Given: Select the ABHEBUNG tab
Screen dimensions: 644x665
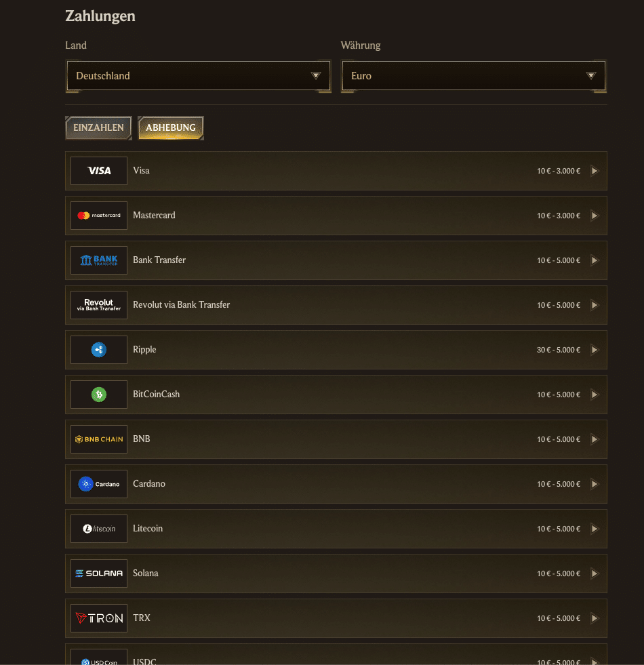Looking at the screenshot, I should [170, 127].
